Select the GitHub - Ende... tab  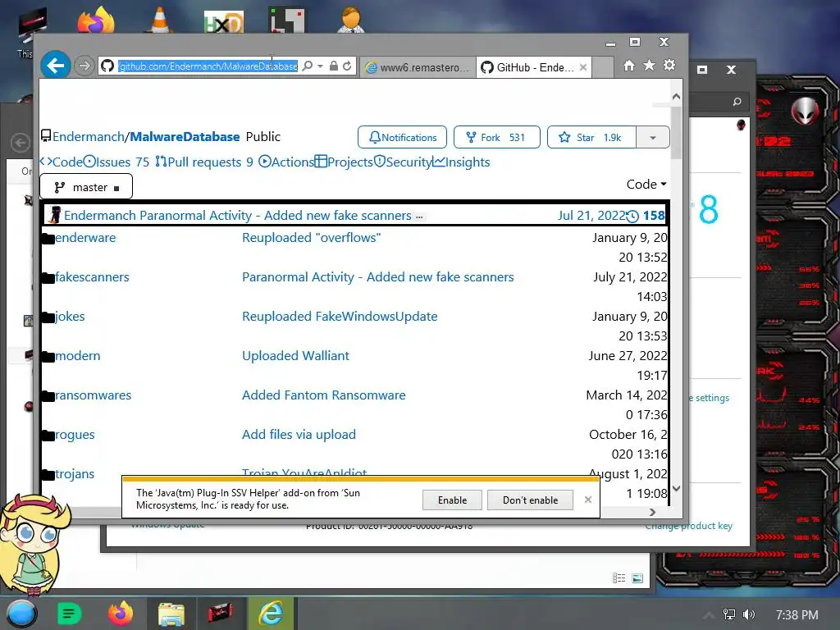pyautogui.click(x=527, y=67)
